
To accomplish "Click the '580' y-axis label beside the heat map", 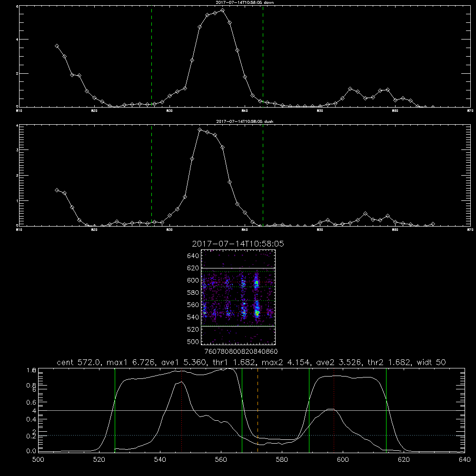I will pyautogui.click(x=193, y=293).
